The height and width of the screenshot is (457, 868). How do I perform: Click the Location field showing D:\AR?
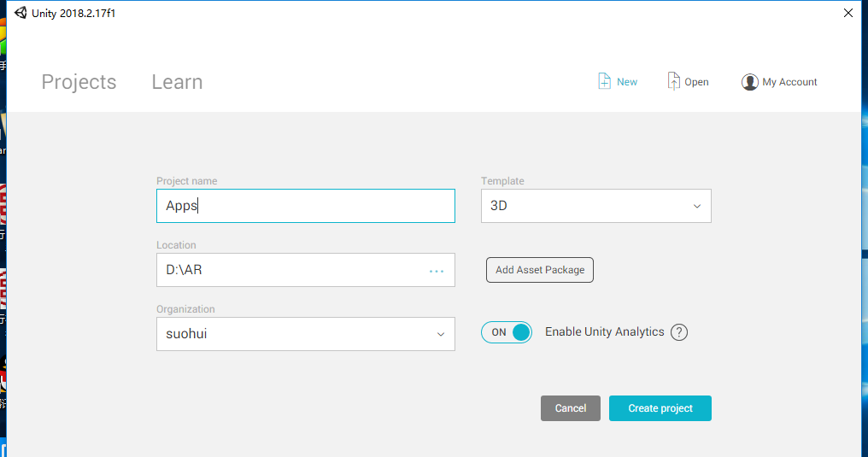(306, 270)
